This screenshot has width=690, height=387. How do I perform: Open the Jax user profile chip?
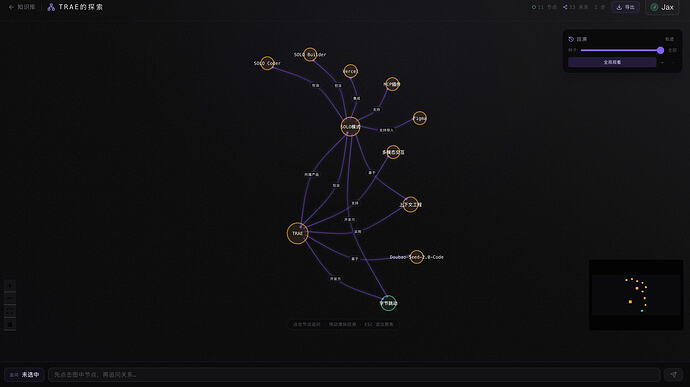(662, 7)
